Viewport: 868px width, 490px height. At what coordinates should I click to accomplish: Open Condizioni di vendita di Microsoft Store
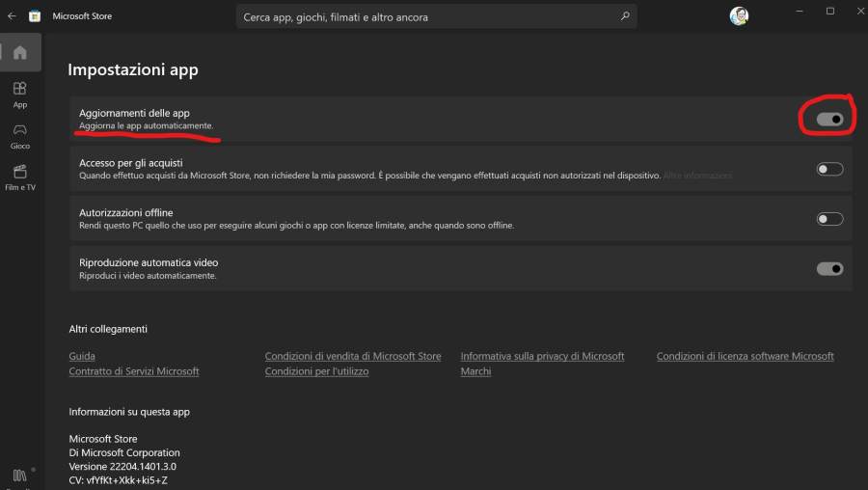[353, 356]
